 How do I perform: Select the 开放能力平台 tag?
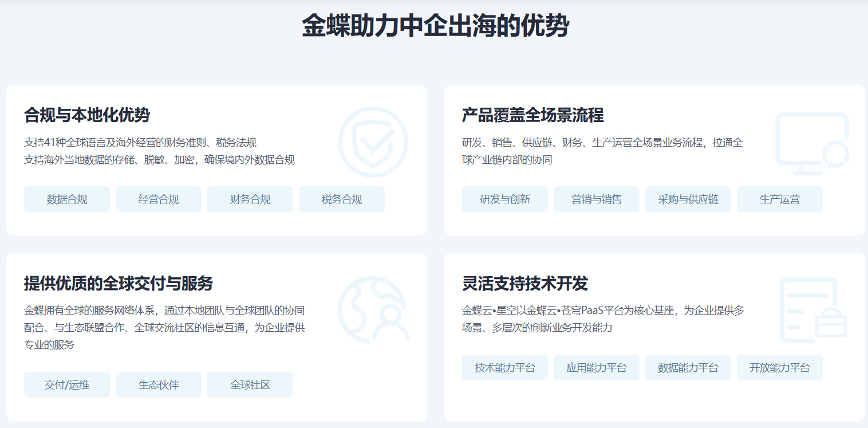(780, 368)
